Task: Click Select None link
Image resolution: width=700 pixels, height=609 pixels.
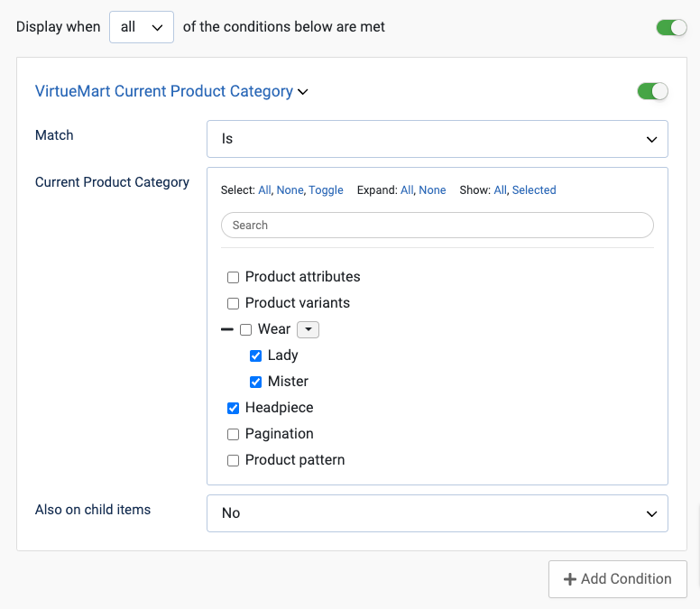Action: point(290,190)
